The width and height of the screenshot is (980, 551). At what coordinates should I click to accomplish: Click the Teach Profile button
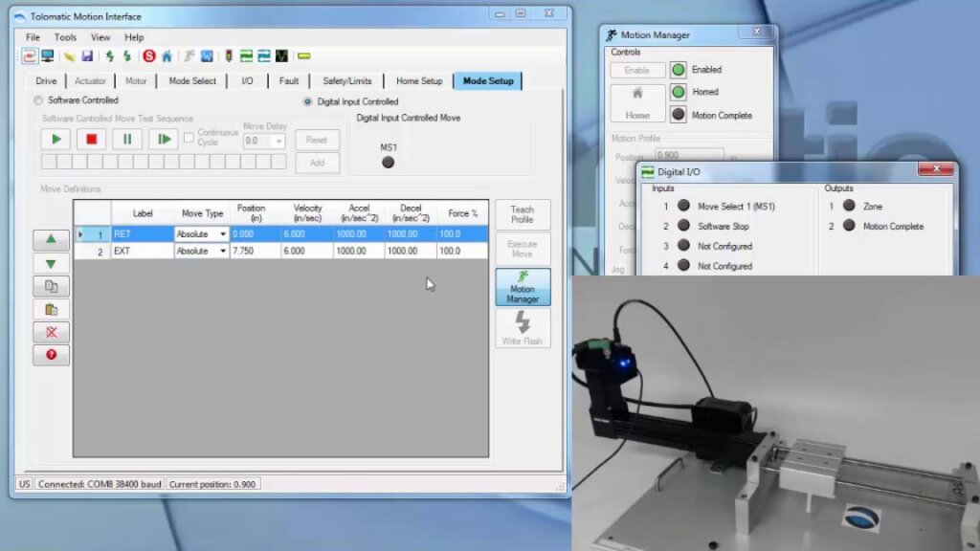pos(523,214)
